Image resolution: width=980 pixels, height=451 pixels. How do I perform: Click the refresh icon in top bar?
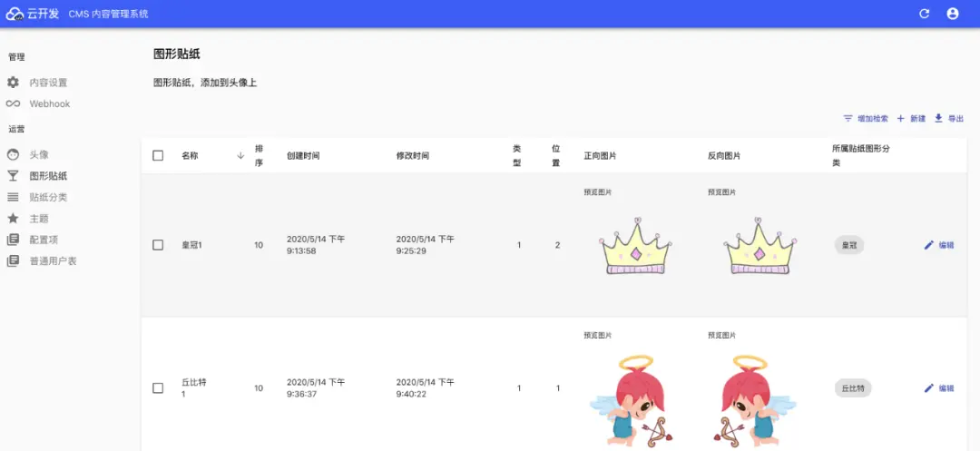click(925, 14)
